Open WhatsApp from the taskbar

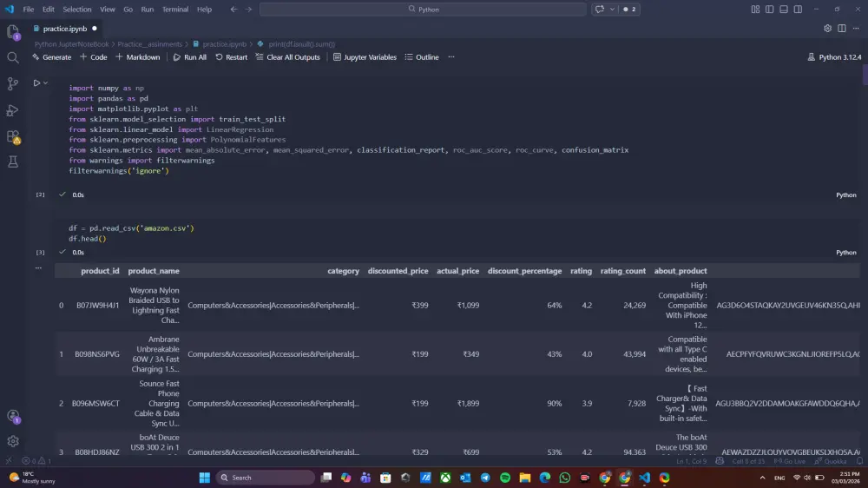[x=565, y=478]
